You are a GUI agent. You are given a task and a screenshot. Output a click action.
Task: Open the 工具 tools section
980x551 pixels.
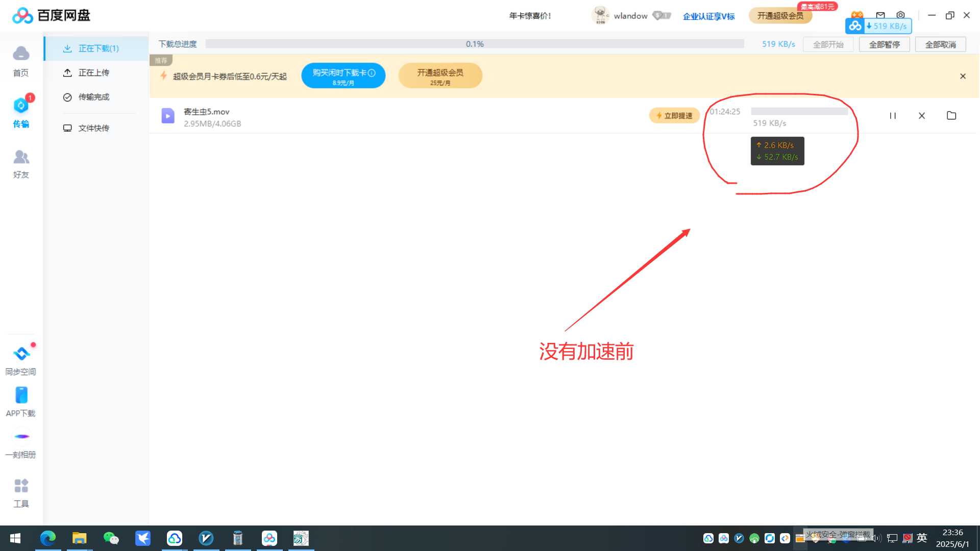[21, 492]
